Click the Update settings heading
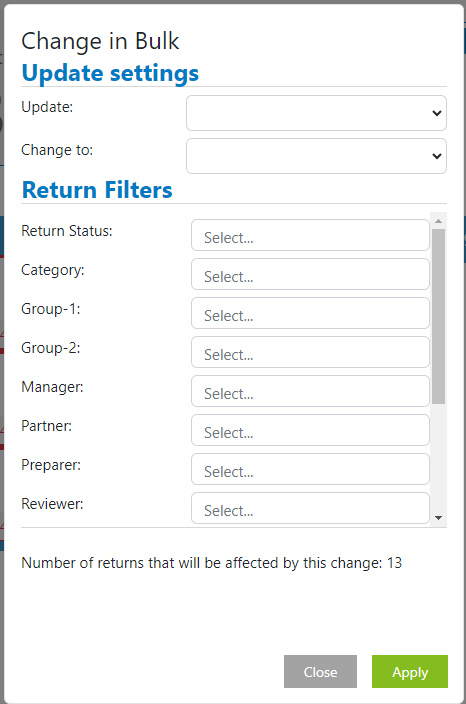Image resolution: width=466 pixels, height=704 pixels. pos(110,73)
